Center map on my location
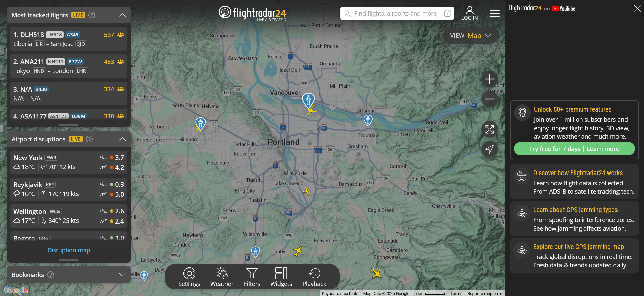Image resolution: width=644 pixels, height=296 pixels. (490, 149)
